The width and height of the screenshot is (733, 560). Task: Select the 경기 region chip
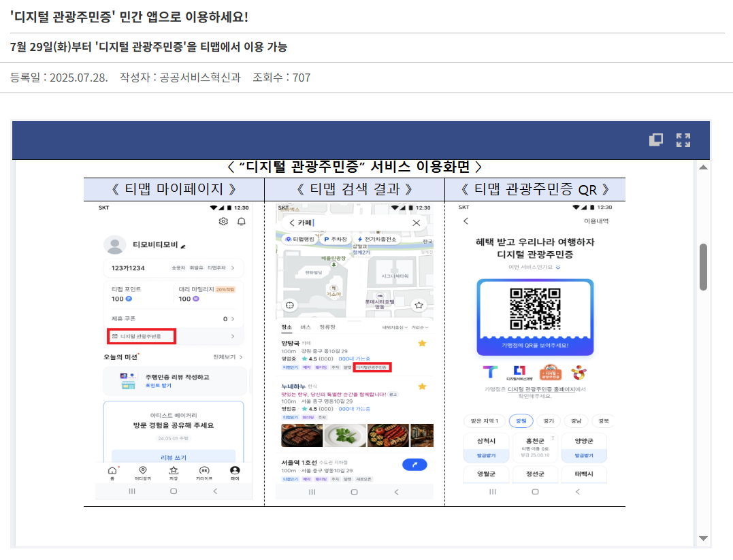pos(549,421)
